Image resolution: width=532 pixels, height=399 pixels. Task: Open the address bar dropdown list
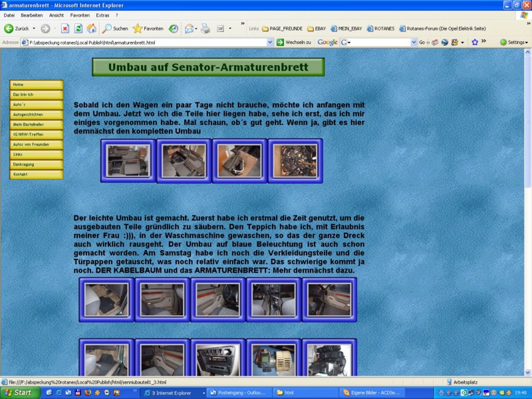[270, 42]
